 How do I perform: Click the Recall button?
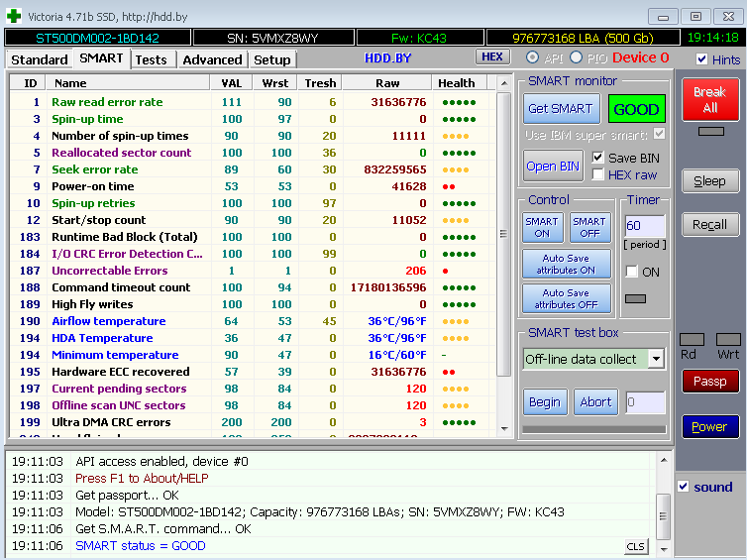tap(710, 224)
